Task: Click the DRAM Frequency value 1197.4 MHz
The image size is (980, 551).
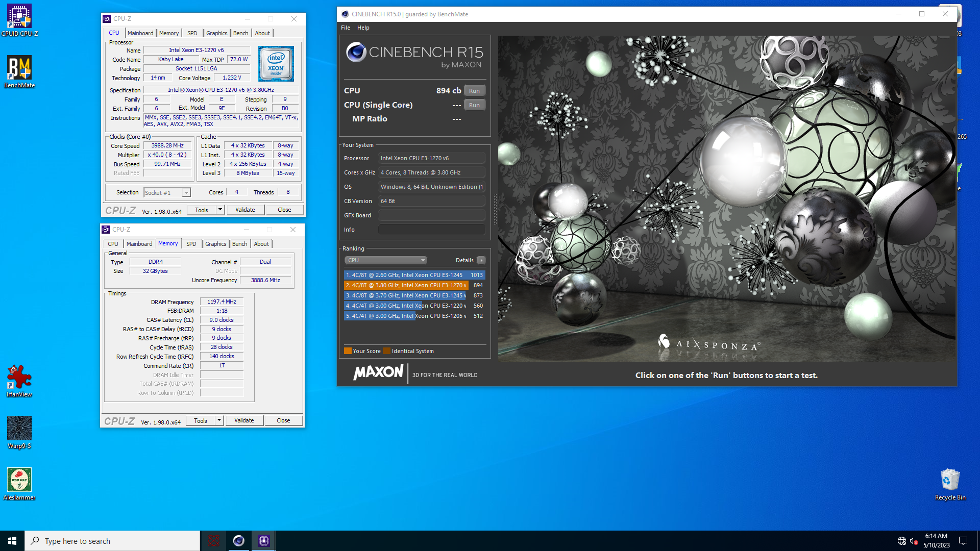Action: coord(222,302)
